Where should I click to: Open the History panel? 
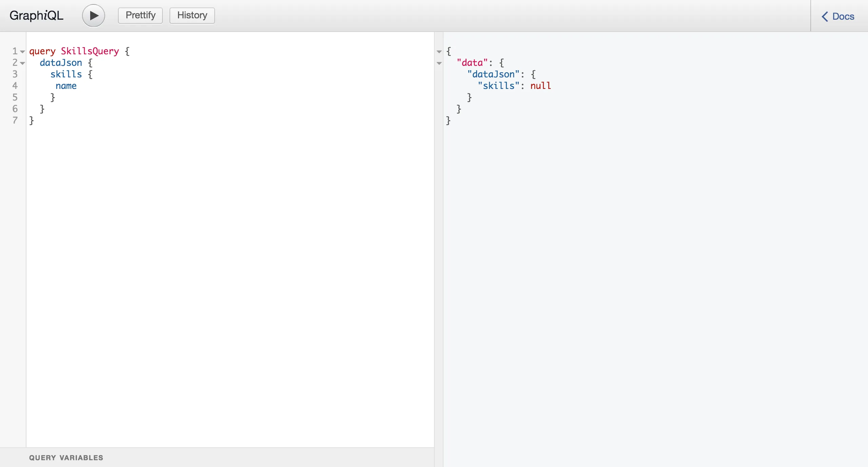click(192, 16)
